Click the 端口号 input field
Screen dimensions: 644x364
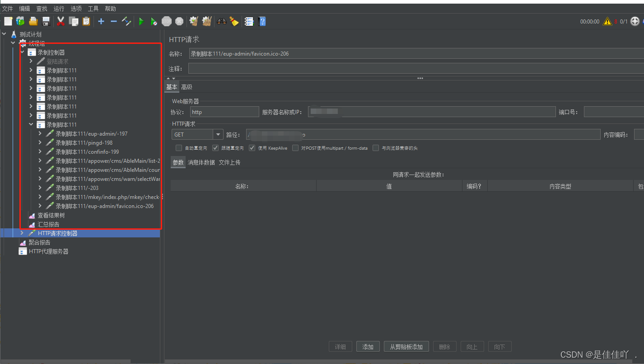click(x=614, y=112)
